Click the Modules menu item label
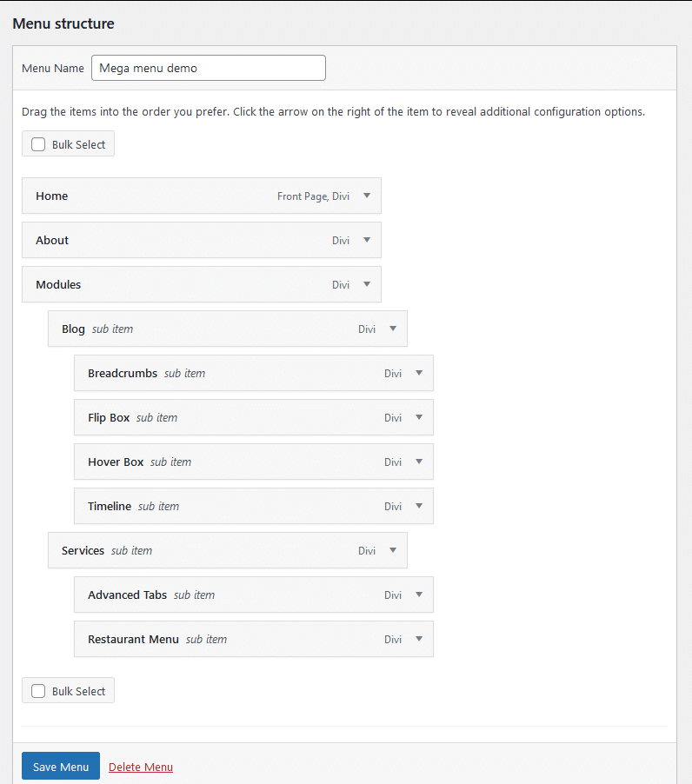Image resolution: width=692 pixels, height=784 pixels. pyautogui.click(x=58, y=284)
